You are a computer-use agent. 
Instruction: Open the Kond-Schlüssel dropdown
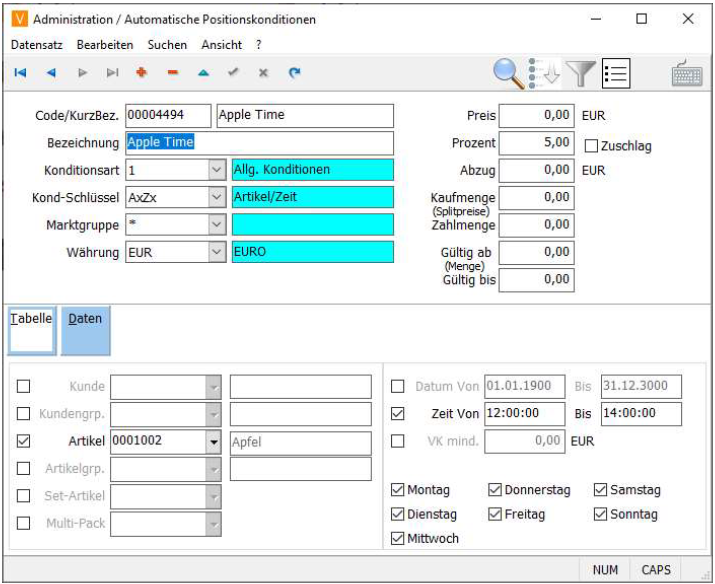[217, 197]
